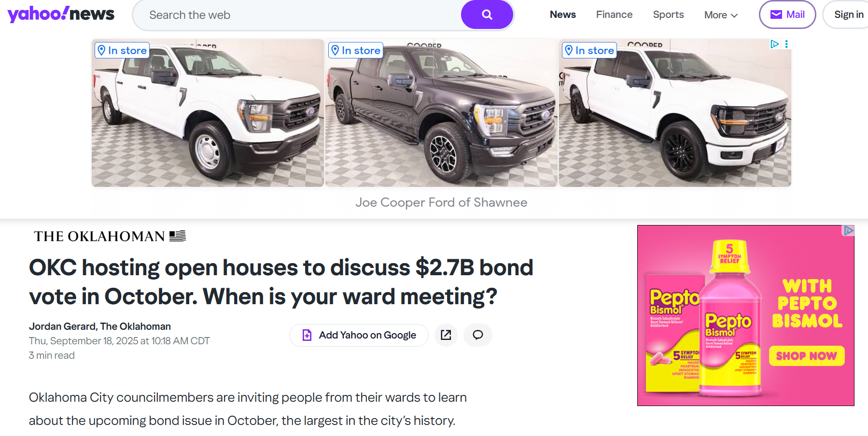Open the truck ad options three-dot menu
Viewport: 868px width, 436px height.
(786, 44)
